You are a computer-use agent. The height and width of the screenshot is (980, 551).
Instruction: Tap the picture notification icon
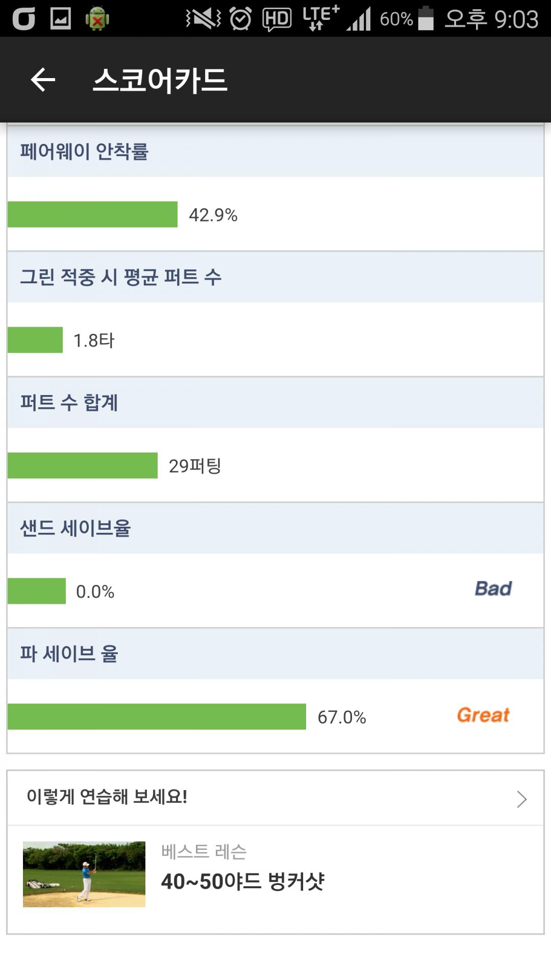61,19
